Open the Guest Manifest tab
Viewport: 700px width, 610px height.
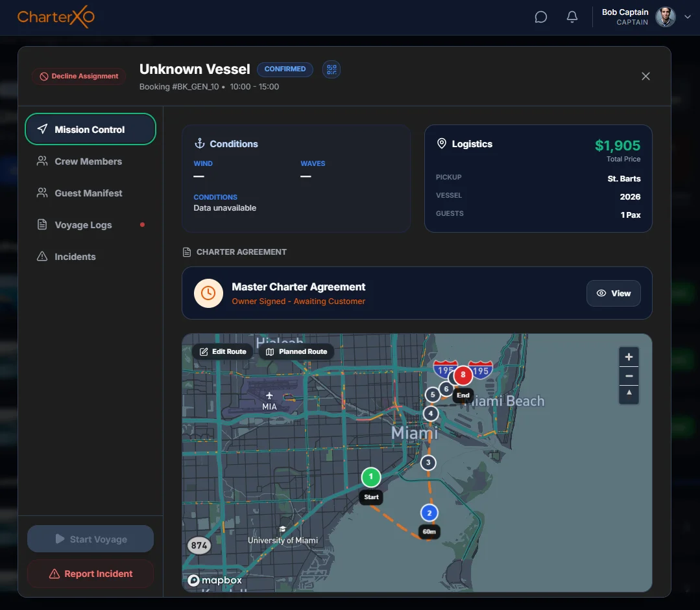tap(90, 193)
